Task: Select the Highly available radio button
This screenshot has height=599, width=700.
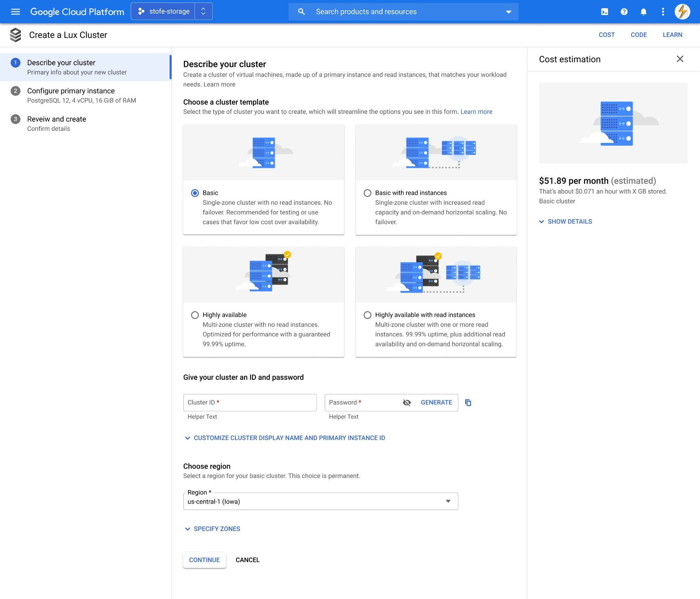Action: (x=195, y=315)
